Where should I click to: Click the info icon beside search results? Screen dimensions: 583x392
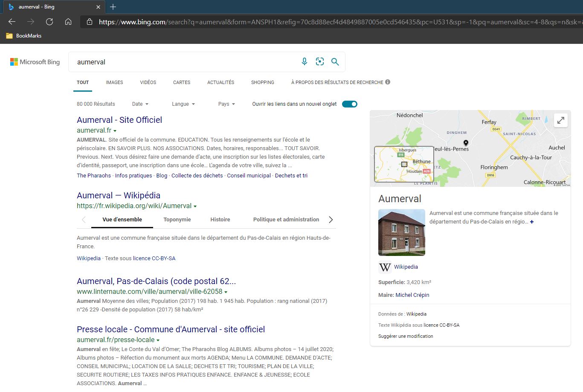(388, 82)
